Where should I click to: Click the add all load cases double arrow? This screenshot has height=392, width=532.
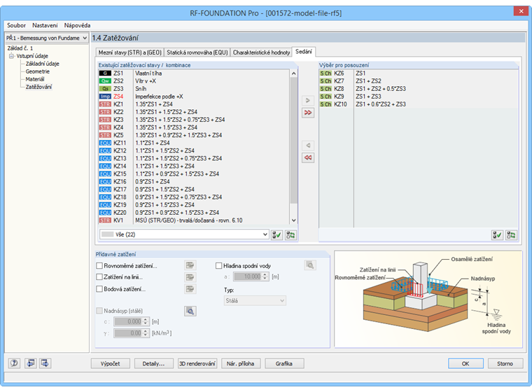[308, 113]
